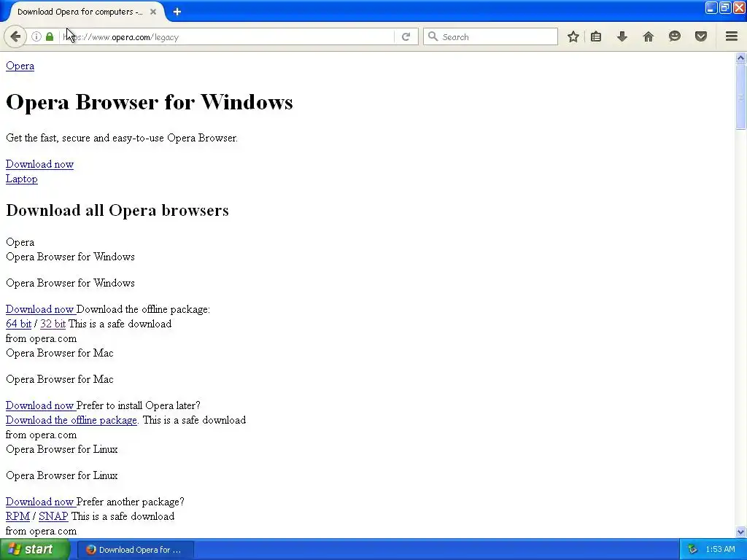The height and width of the screenshot is (560, 747).
Task: Select Download Opera taskbar button
Action: tap(135, 550)
